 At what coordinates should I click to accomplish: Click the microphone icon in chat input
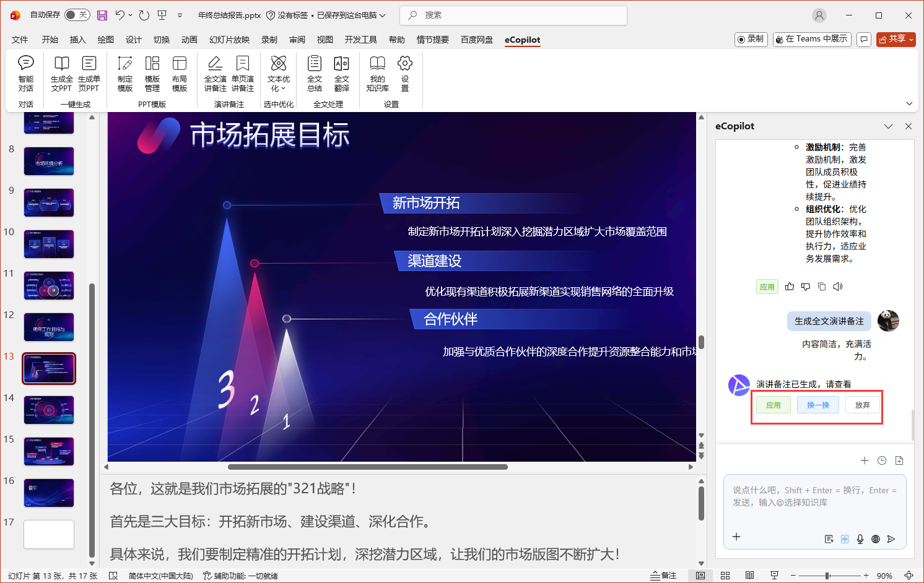[860, 539]
